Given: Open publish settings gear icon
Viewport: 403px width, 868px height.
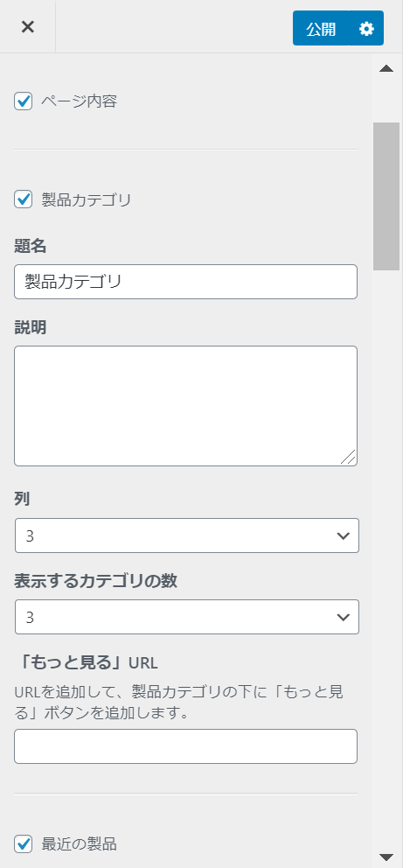Looking at the screenshot, I should 366,28.
